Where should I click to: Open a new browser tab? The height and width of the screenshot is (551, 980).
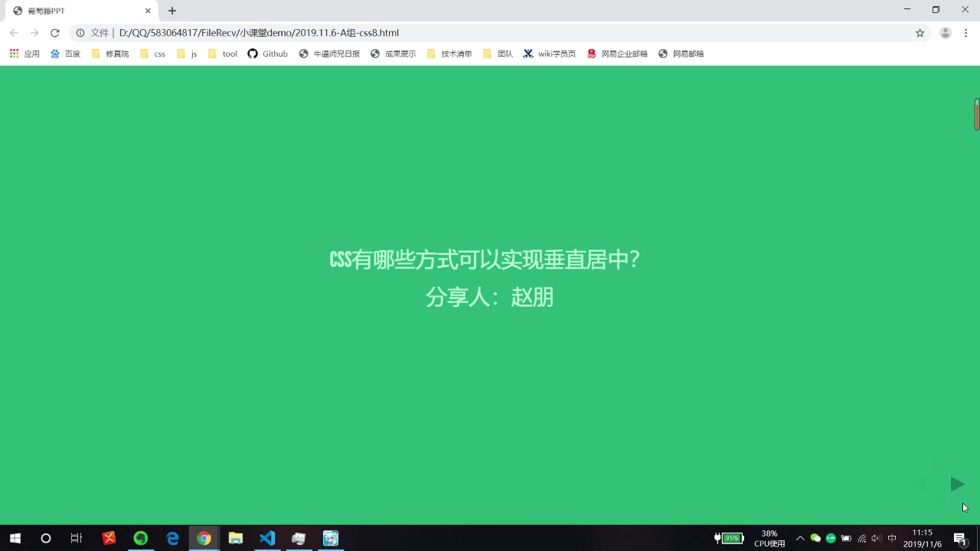(x=171, y=11)
